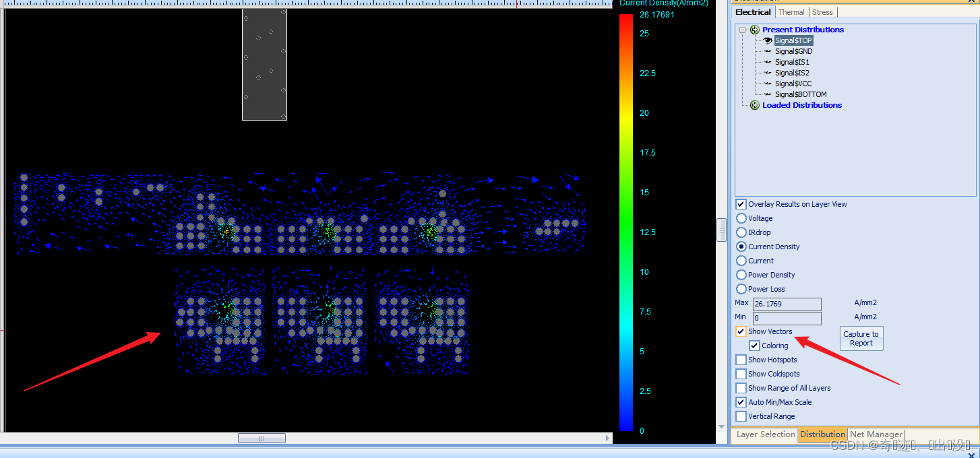This screenshot has height=458, width=980.
Task: Click the Loaded Distributions label
Action: [802, 105]
